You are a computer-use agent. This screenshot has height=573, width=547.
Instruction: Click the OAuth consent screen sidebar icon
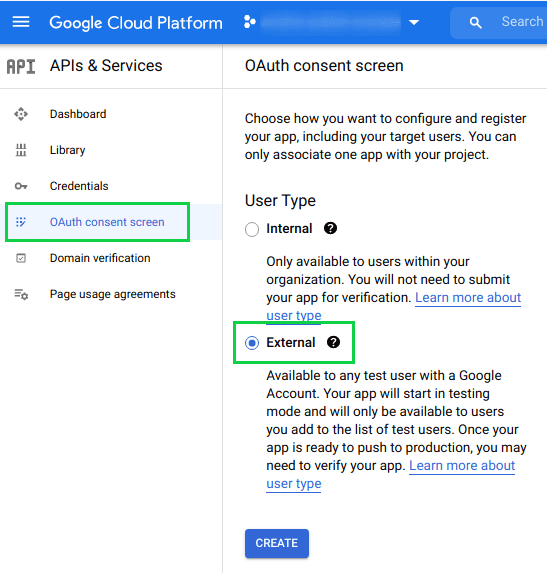(21, 222)
